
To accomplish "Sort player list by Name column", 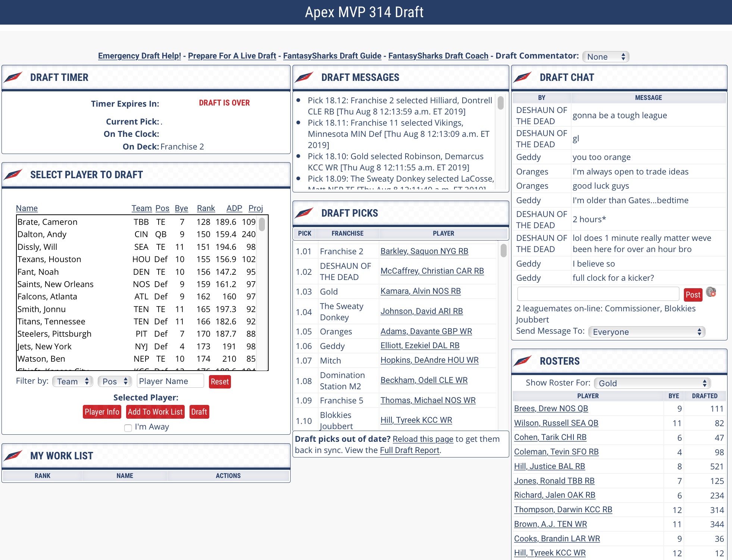I will click(27, 208).
